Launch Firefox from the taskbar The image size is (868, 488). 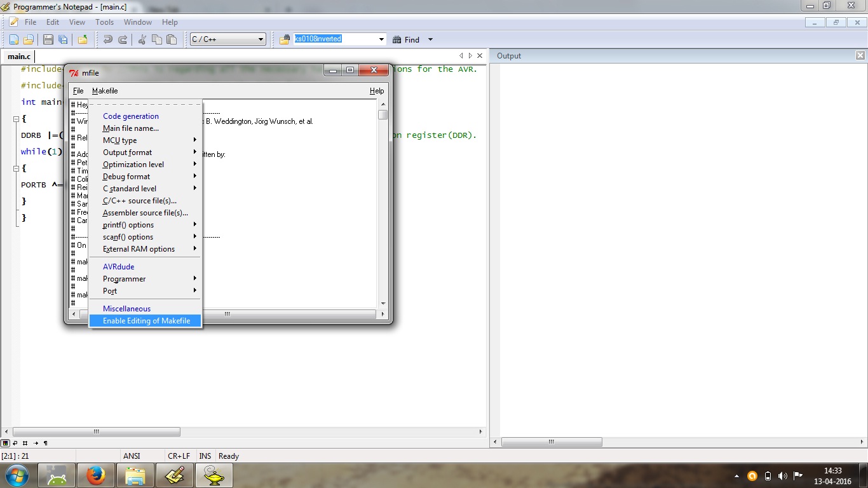tap(96, 475)
